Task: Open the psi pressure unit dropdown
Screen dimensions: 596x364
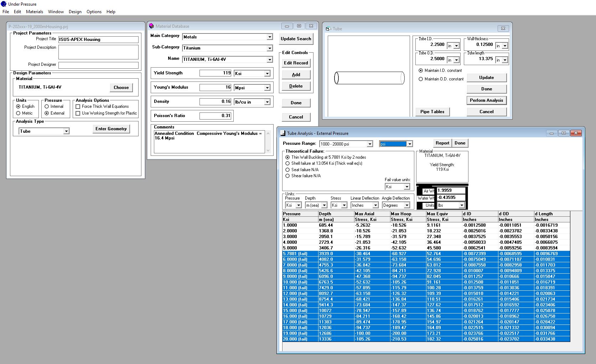Action: coord(410,144)
